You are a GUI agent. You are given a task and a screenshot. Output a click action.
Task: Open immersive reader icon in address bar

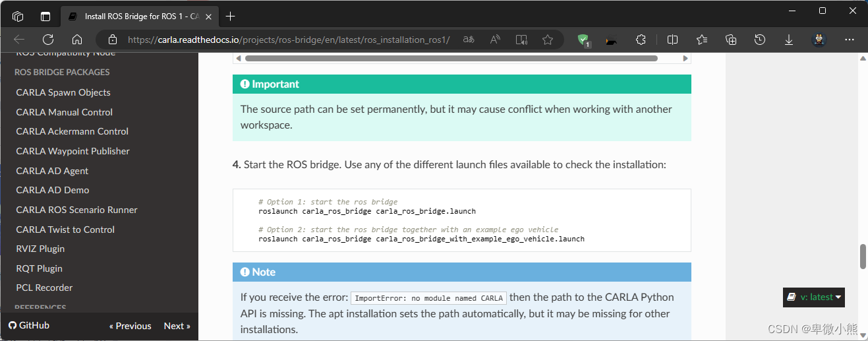[x=521, y=40]
